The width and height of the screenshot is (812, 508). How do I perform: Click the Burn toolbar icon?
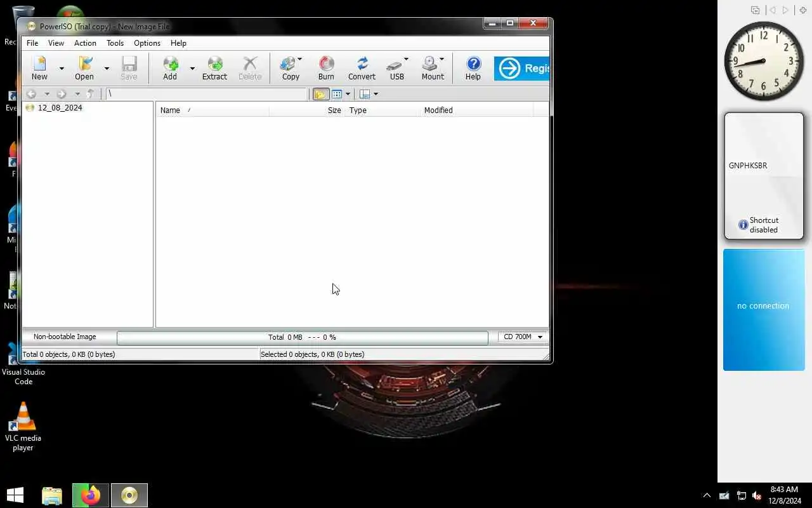(326, 68)
